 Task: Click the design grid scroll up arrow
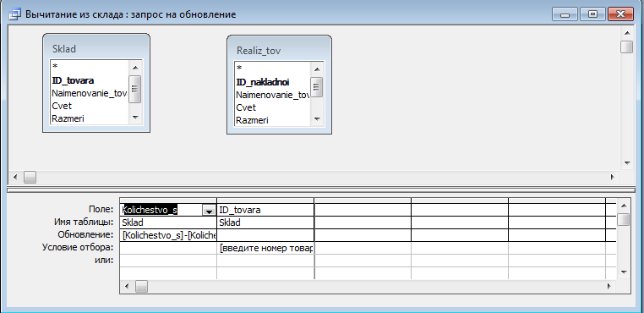(x=624, y=206)
